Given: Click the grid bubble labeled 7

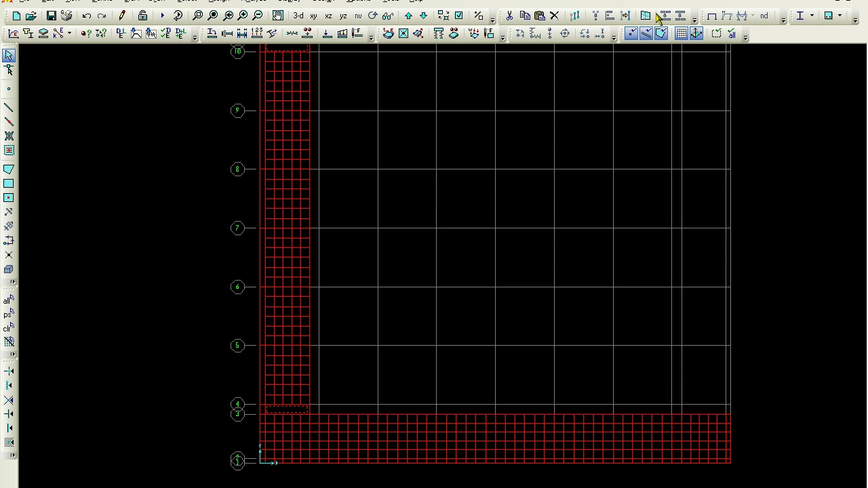Looking at the screenshot, I should (x=237, y=228).
